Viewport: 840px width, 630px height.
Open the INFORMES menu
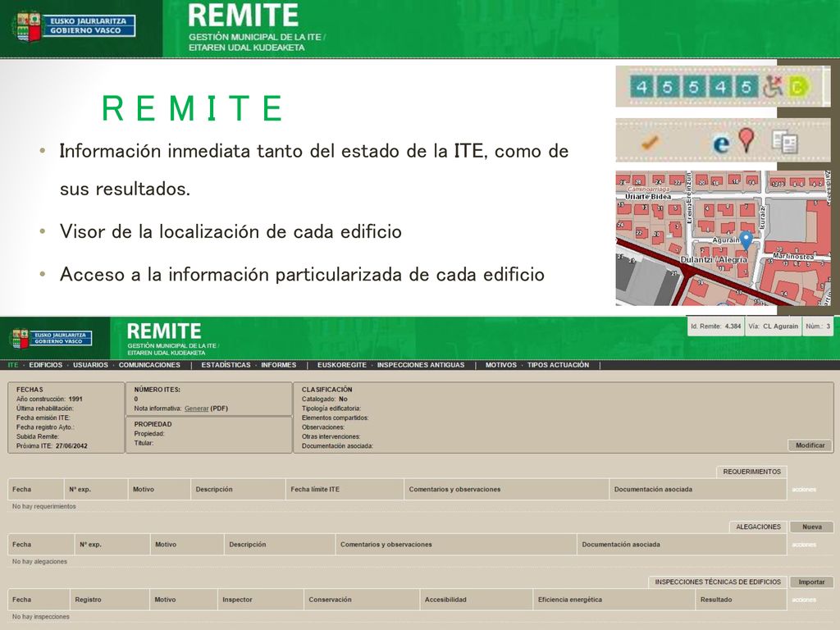pyautogui.click(x=279, y=365)
